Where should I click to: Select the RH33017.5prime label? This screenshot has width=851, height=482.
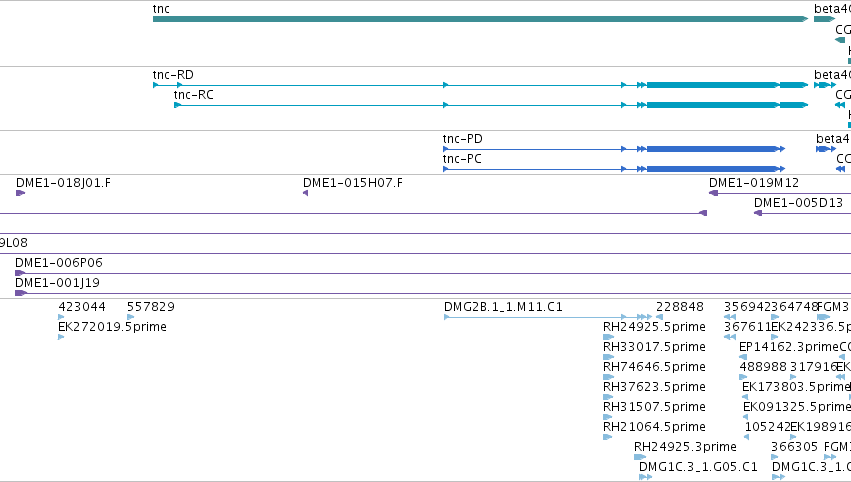655,347
